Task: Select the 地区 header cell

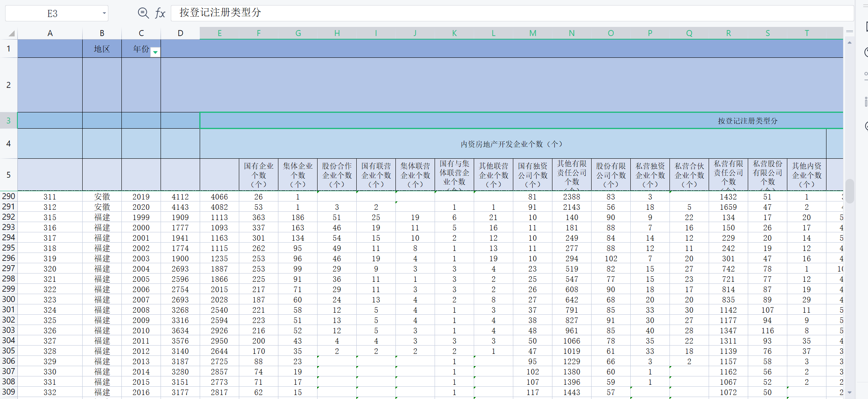Action: pos(102,49)
